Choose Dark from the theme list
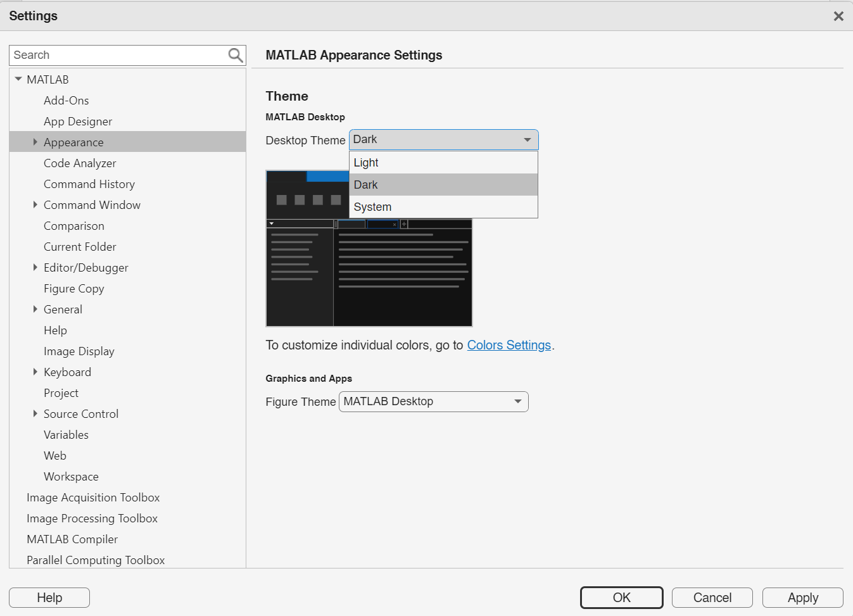 (x=443, y=185)
